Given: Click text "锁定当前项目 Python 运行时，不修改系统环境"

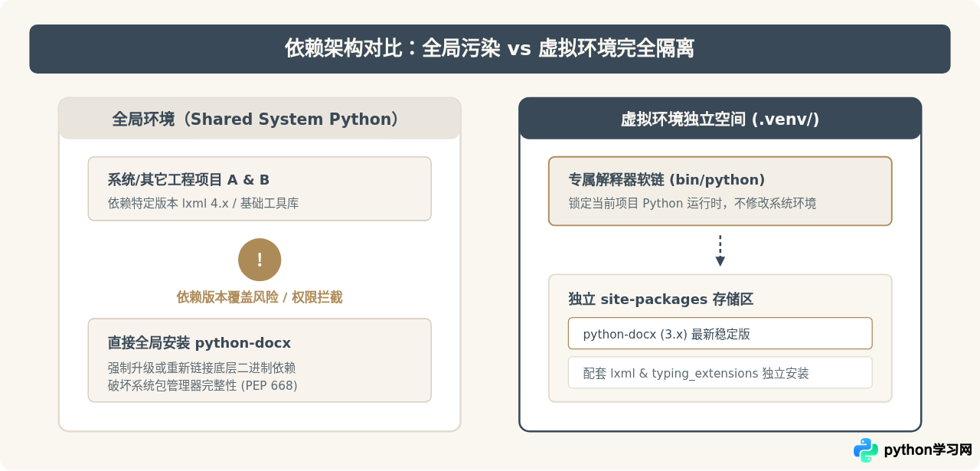Looking at the screenshot, I should [692, 204].
